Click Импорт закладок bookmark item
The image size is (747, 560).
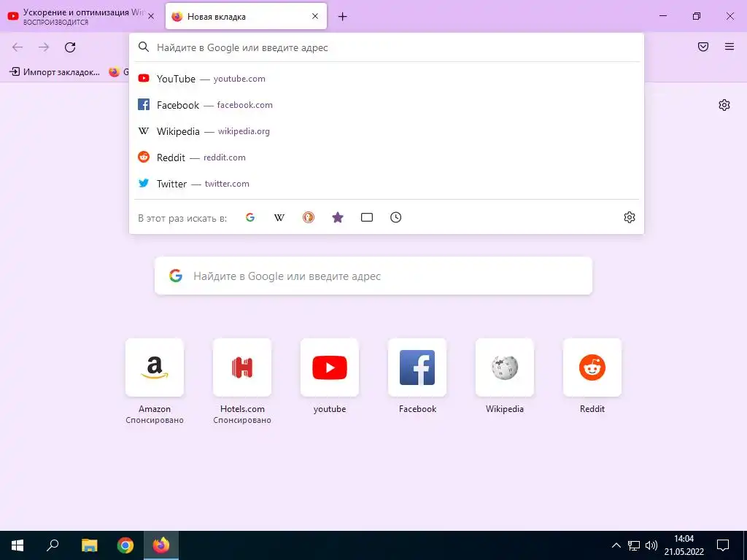point(55,72)
